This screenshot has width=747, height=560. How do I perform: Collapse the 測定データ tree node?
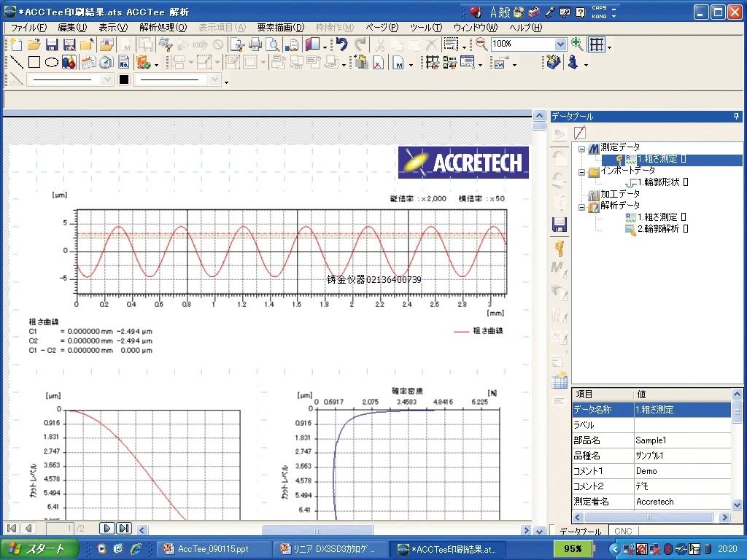[x=582, y=148]
